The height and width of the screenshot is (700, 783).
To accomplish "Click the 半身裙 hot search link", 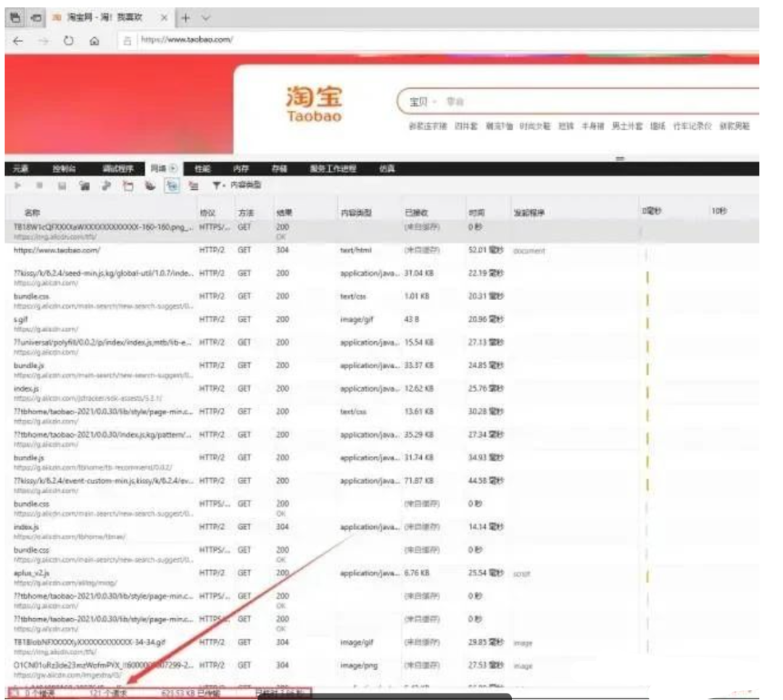I will pyautogui.click(x=593, y=126).
